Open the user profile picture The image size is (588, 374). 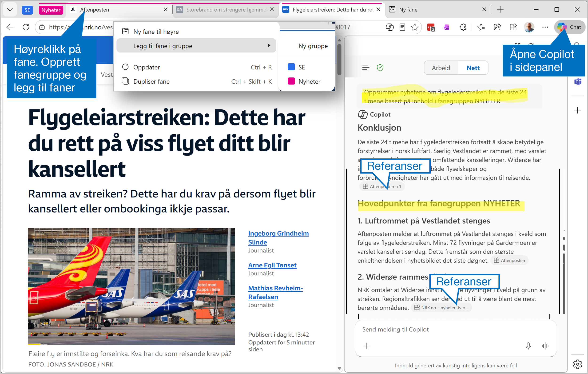point(529,27)
